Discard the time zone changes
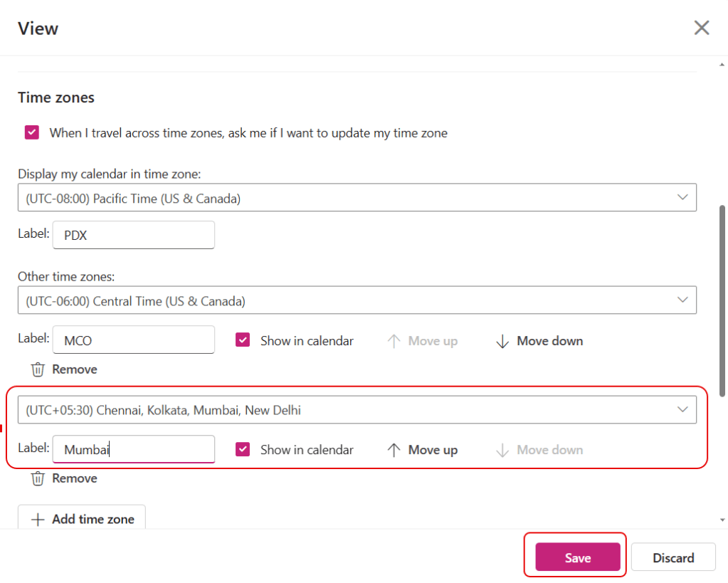The width and height of the screenshot is (728, 583). pos(672,557)
